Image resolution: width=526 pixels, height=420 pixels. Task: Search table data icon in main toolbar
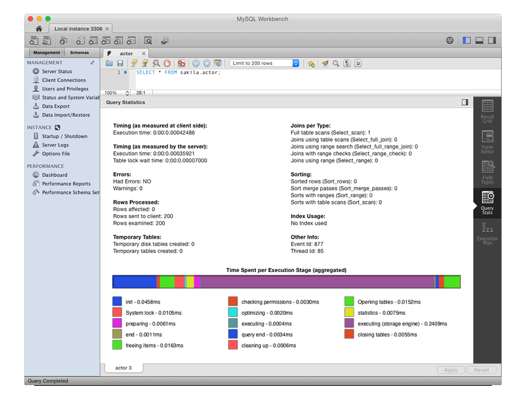pos(147,41)
